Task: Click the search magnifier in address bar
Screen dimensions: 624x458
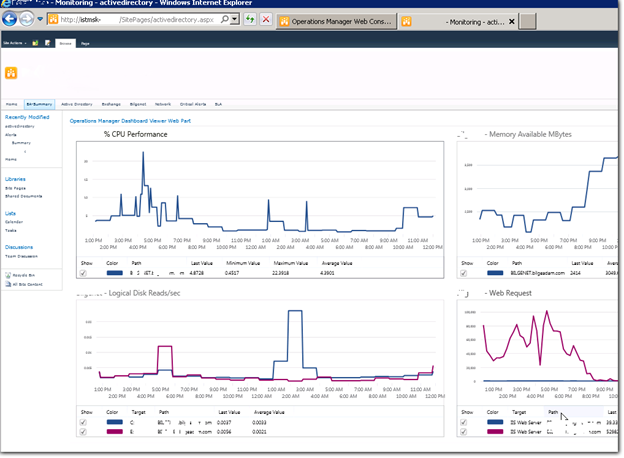Action: [x=224, y=19]
